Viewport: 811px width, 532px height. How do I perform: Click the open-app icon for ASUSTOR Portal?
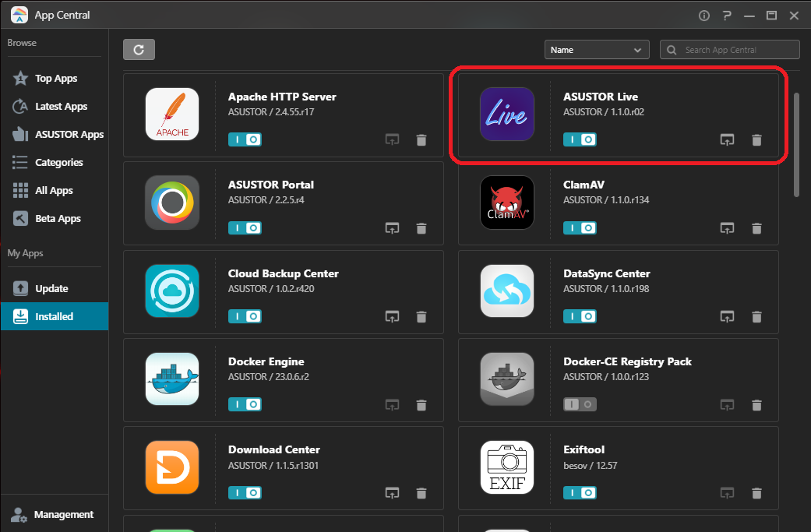(392, 228)
